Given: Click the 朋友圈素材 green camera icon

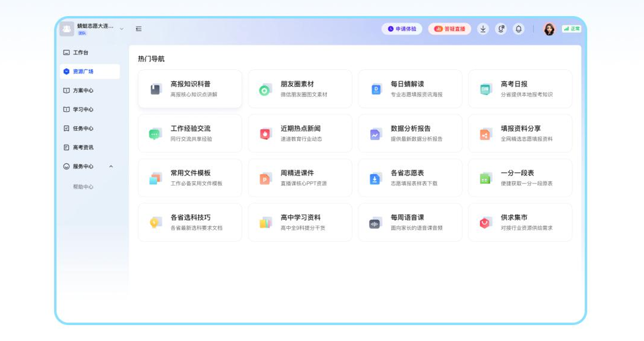Looking at the screenshot, I should (x=264, y=89).
